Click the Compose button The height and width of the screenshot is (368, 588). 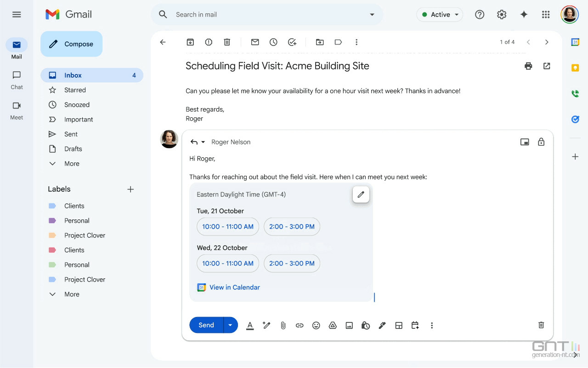[72, 44]
